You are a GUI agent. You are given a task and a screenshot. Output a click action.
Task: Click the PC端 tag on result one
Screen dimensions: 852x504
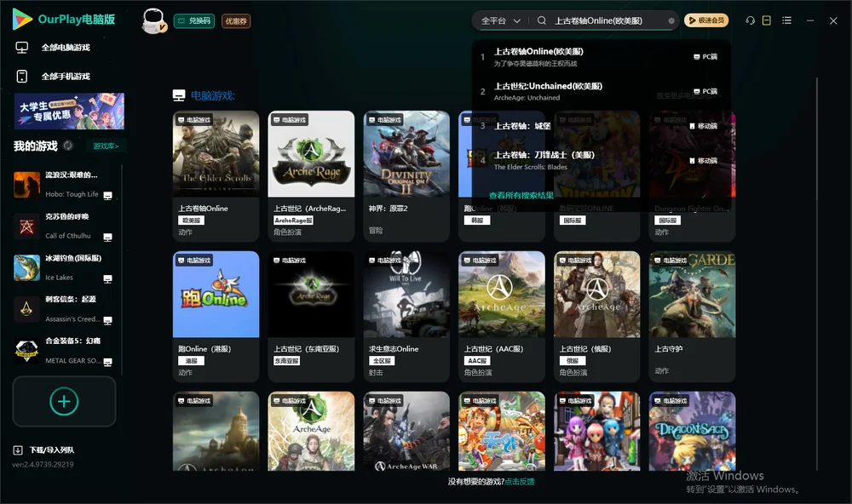coord(705,56)
